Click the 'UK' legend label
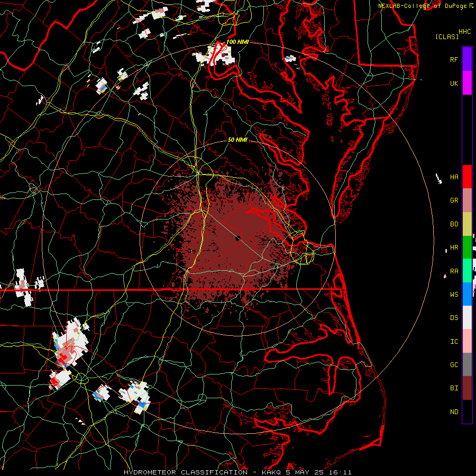476x476 pixels. tap(454, 83)
